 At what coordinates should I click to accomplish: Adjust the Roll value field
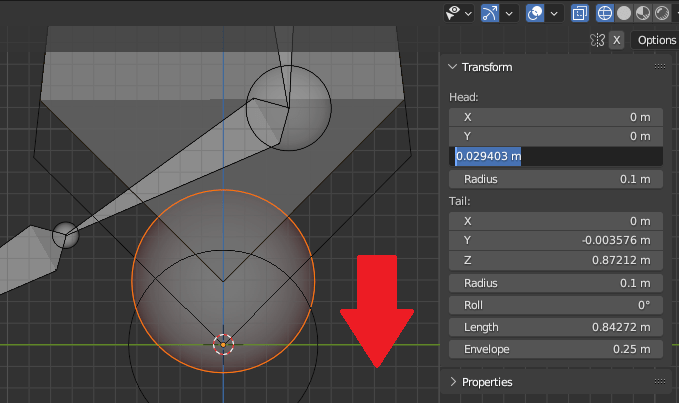tap(555, 305)
